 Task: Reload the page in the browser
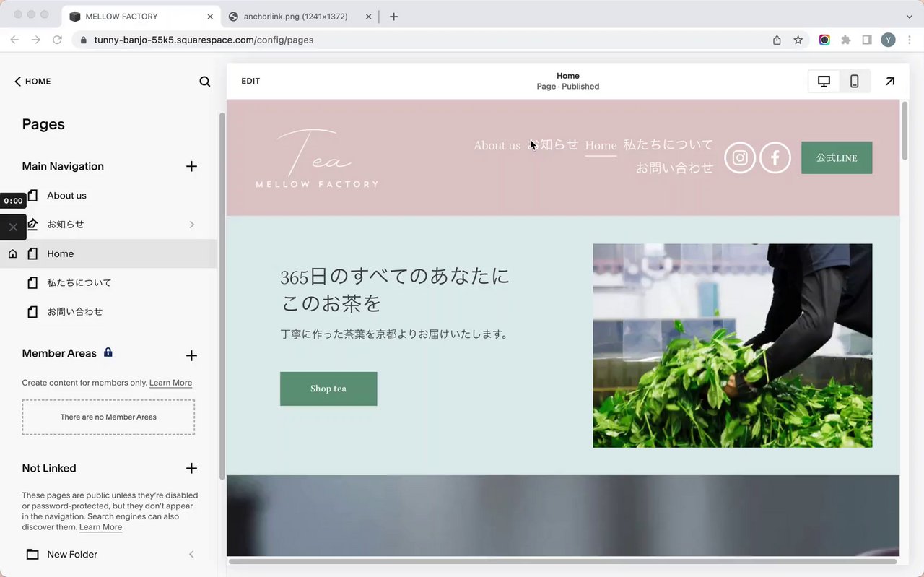tap(57, 40)
